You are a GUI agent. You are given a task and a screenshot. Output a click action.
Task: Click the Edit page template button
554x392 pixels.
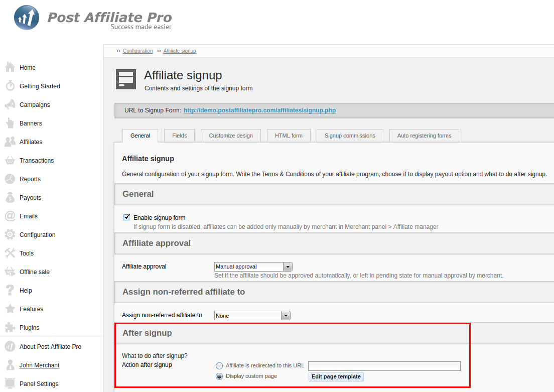(x=336, y=376)
